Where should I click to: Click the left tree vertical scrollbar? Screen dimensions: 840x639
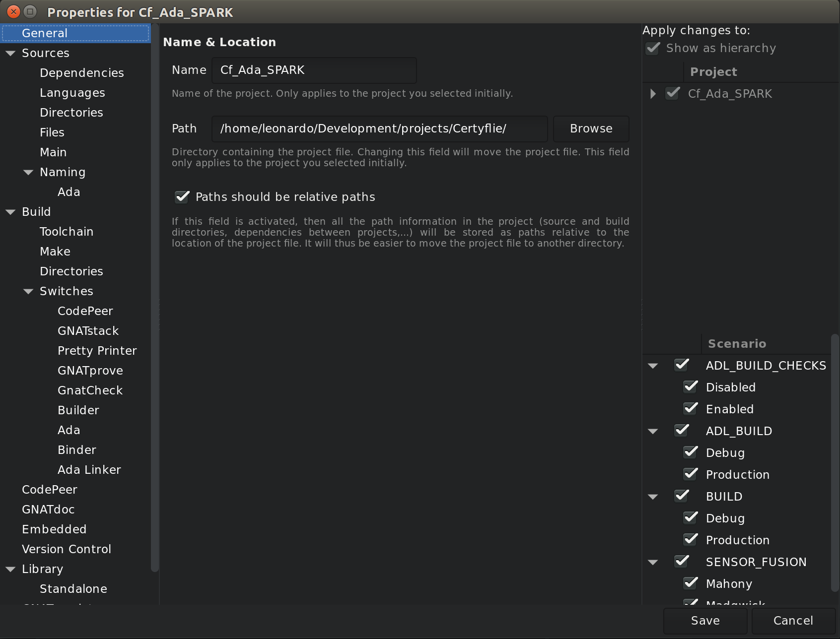pos(154,298)
